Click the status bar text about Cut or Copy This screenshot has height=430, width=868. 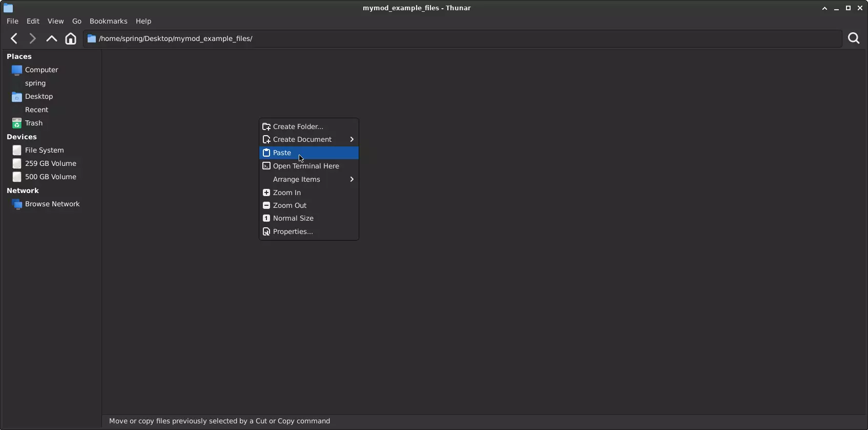click(x=219, y=421)
